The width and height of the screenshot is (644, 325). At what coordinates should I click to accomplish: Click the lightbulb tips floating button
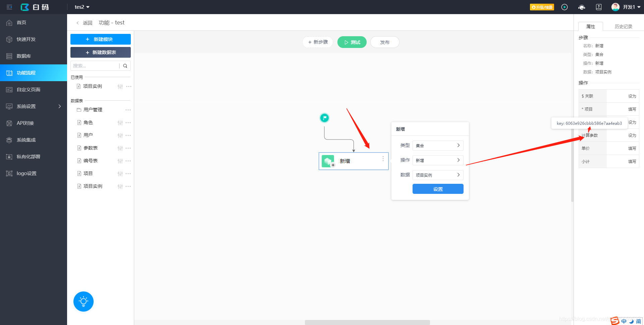coord(84,302)
